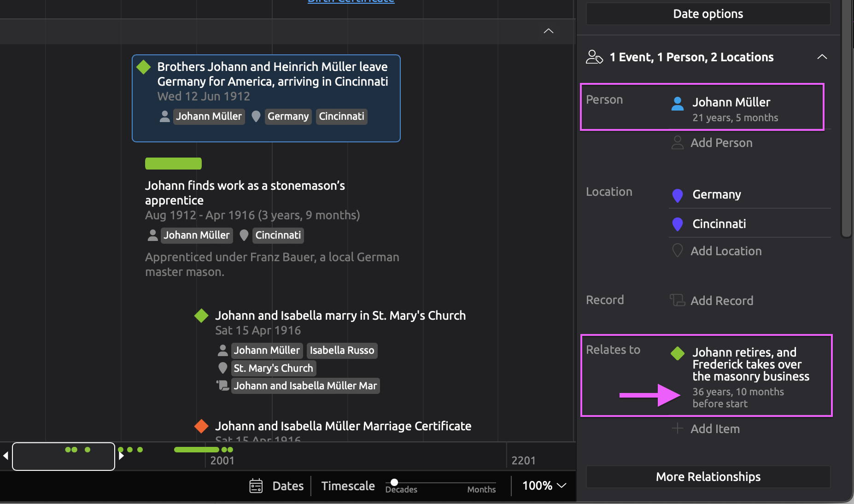854x504 pixels.
Task: Click the green diamond on marriage event
Action: [201, 316]
